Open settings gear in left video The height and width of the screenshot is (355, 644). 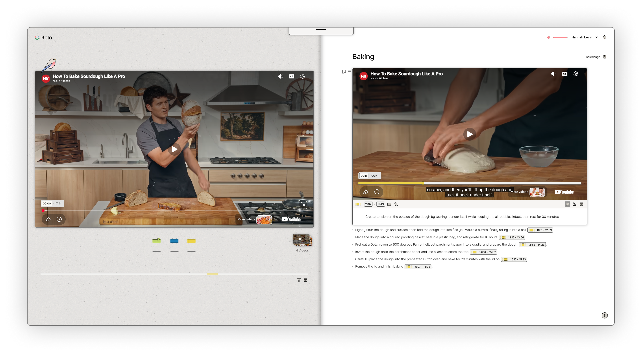(303, 76)
